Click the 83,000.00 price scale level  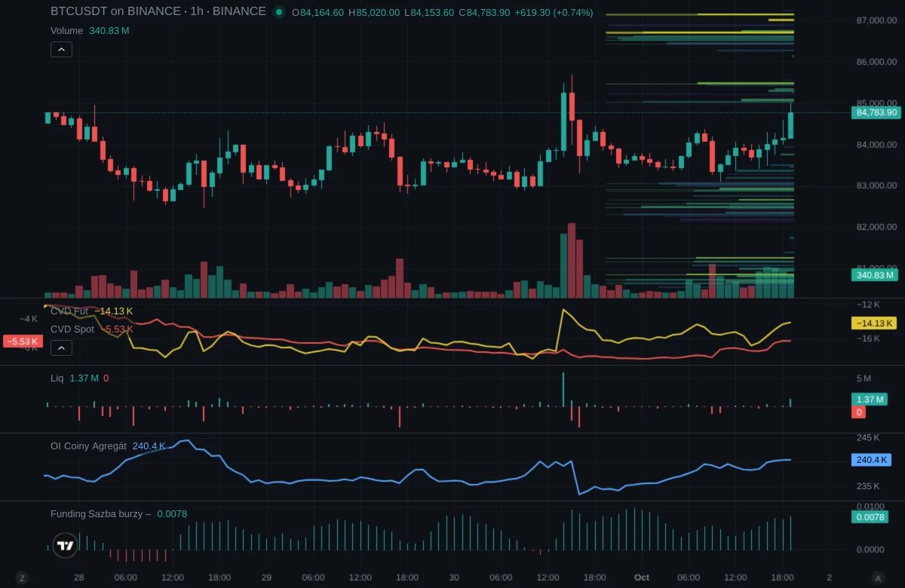(x=876, y=185)
